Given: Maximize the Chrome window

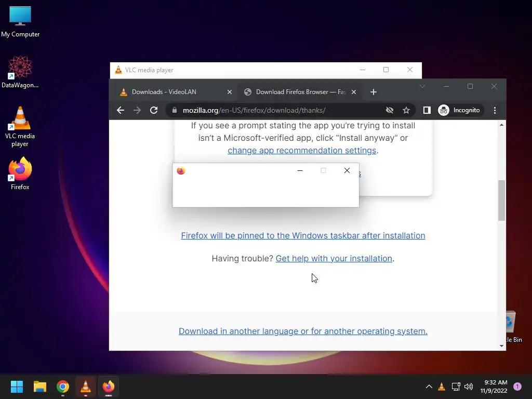Looking at the screenshot, I should point(470,87).
